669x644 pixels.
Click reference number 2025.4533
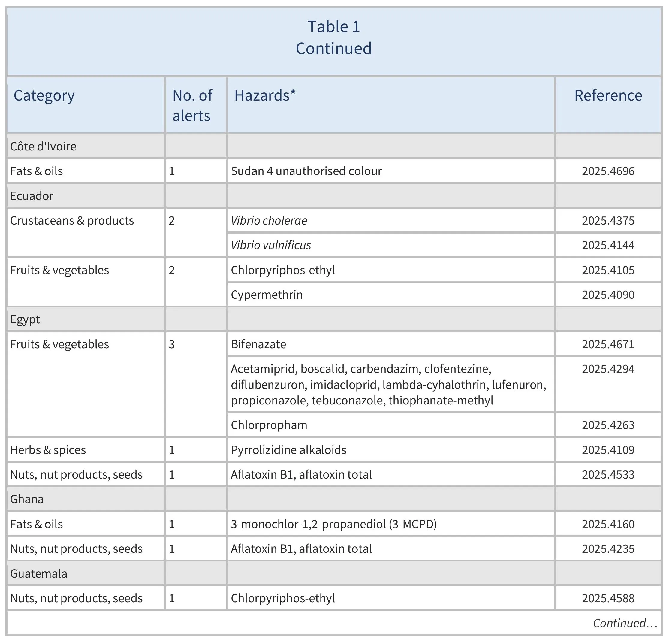607,474
